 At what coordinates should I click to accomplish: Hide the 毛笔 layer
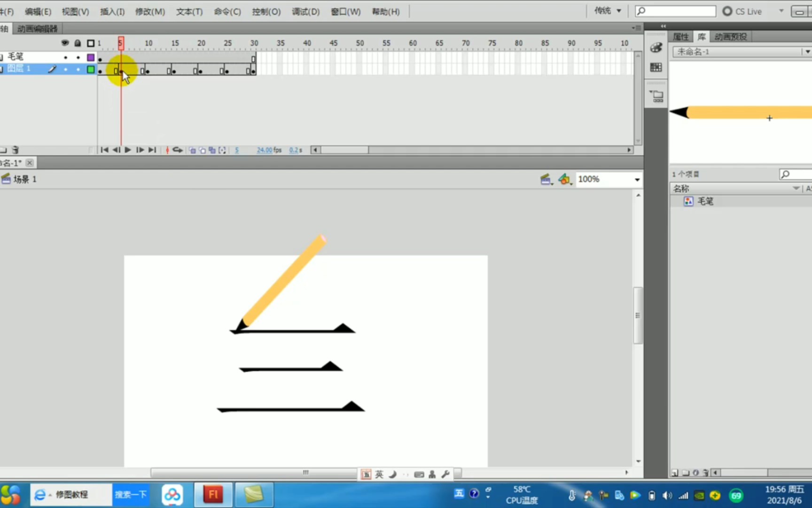click(65, 57)
